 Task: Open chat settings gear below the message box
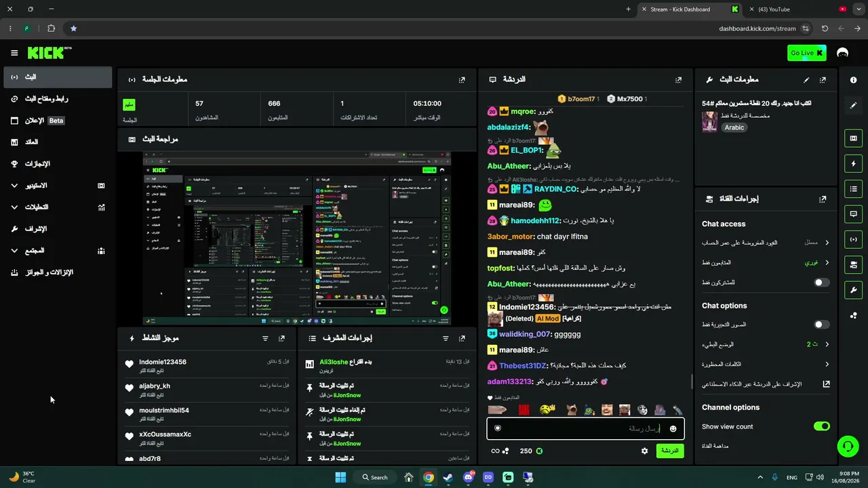tap(644, 451)
